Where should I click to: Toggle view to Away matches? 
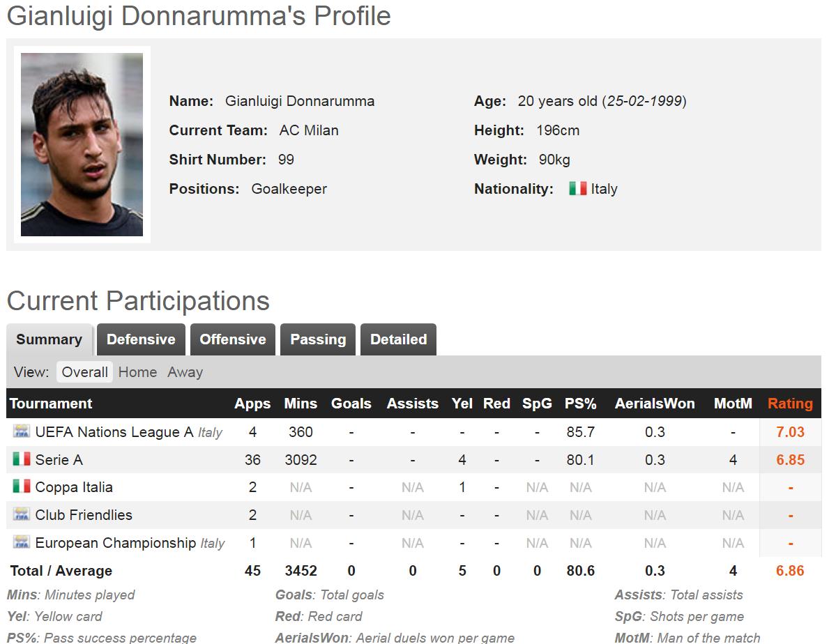tap(185, 372)
